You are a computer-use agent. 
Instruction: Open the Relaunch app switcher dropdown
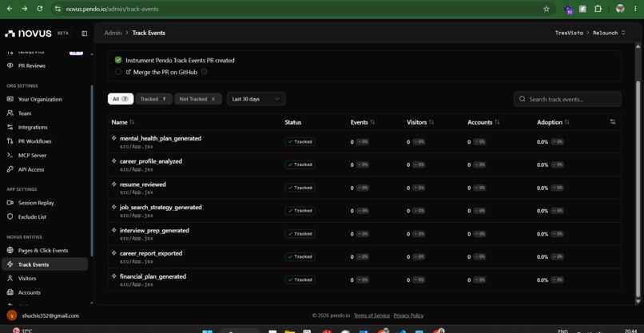pyautogui.click(x=609, y=33)
